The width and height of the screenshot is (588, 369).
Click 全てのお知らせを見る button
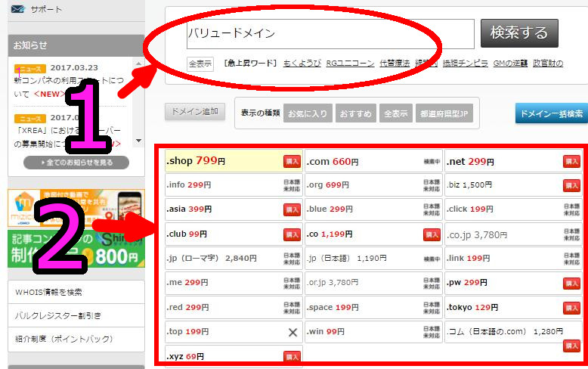pyautogui.click(x=76, y=163)
